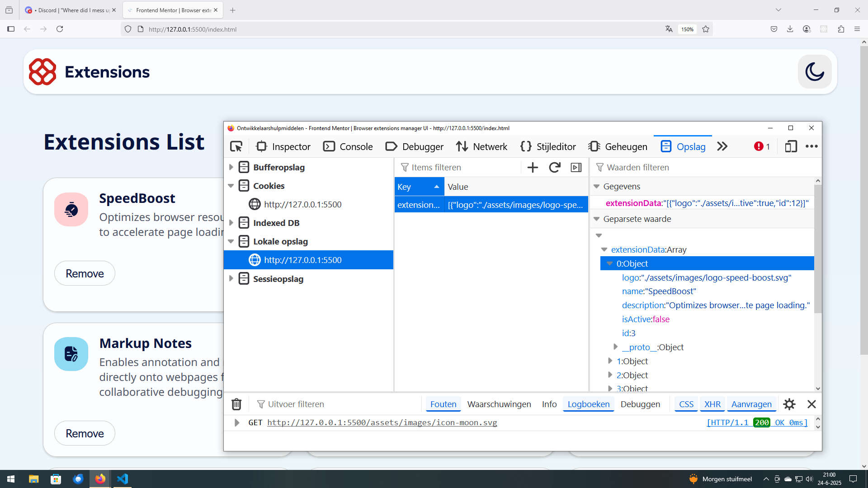The width and height of the screenshot is (868, 488).
Task: Switch to the Console tab
Action: click(x=348, y=146)
